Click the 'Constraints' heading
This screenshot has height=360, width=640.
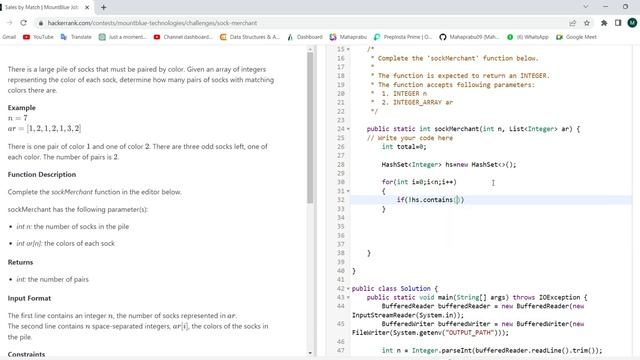(x=26, y=354)
